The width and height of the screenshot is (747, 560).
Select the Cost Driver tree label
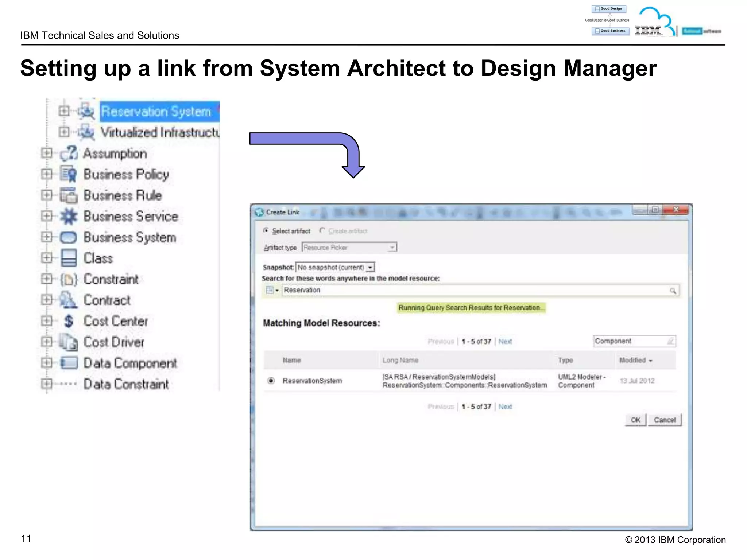tap(114, 342)
